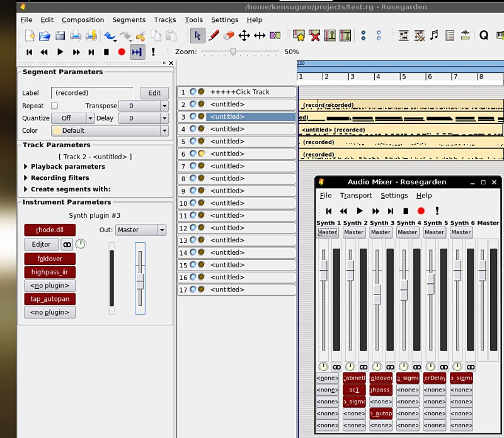Image resolution: width=504 pixels, height=438 pixels.
Task: Click the Edit button next to Label
Action: click(x=154, y=93)
